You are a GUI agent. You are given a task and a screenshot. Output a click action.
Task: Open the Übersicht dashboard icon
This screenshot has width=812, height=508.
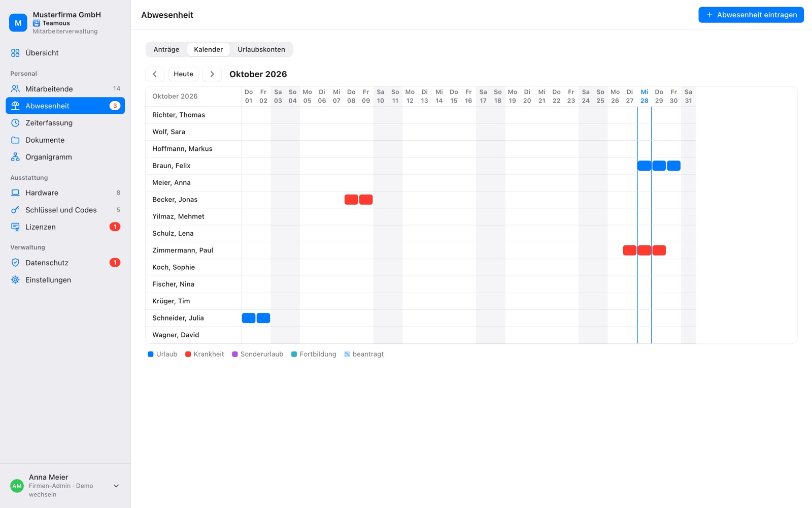[x=15, y=53]
